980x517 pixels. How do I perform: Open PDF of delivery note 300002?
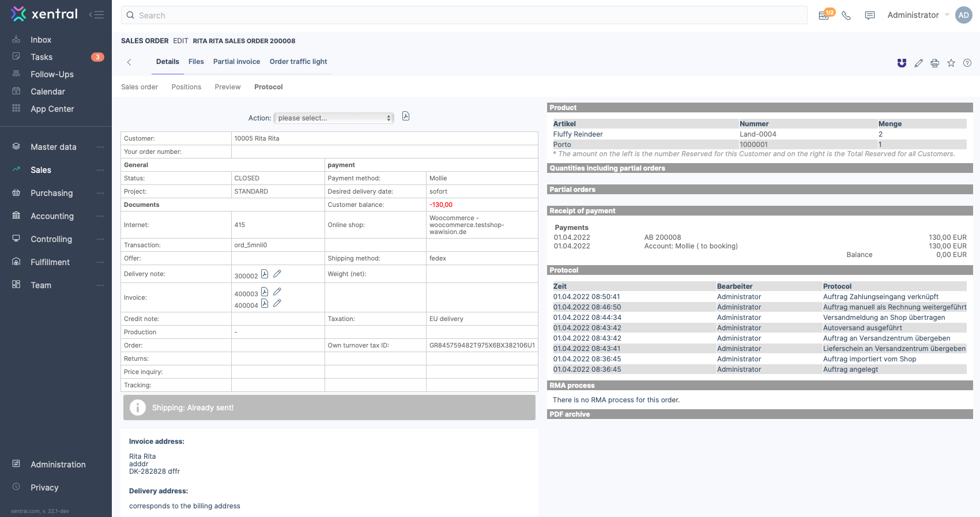point(265,274)
